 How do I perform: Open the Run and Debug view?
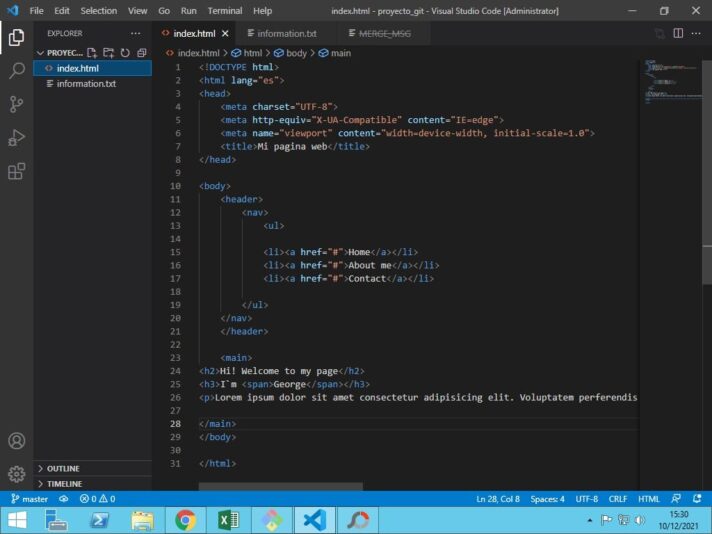click(x=16, y=138)
